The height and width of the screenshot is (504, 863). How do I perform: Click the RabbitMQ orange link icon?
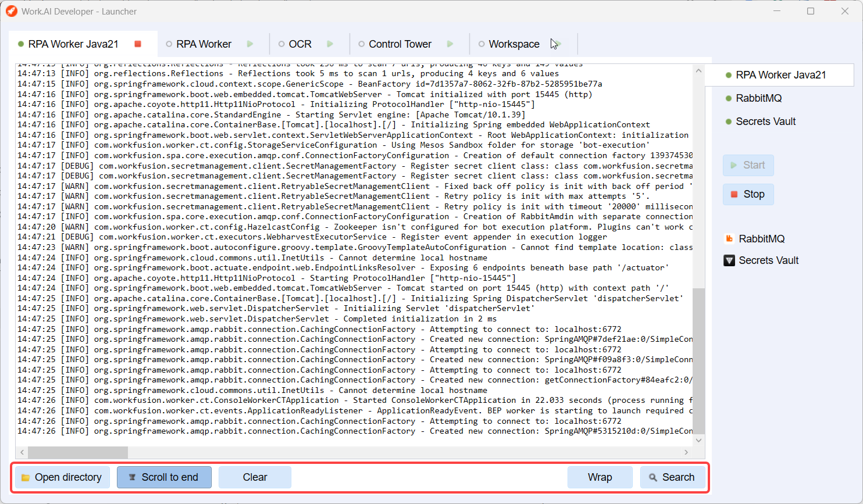(729, 239)
